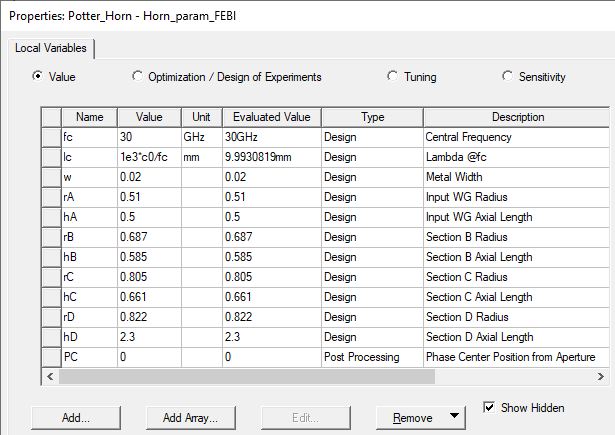
Task: Click the Value column header
Action: (149, 117)
